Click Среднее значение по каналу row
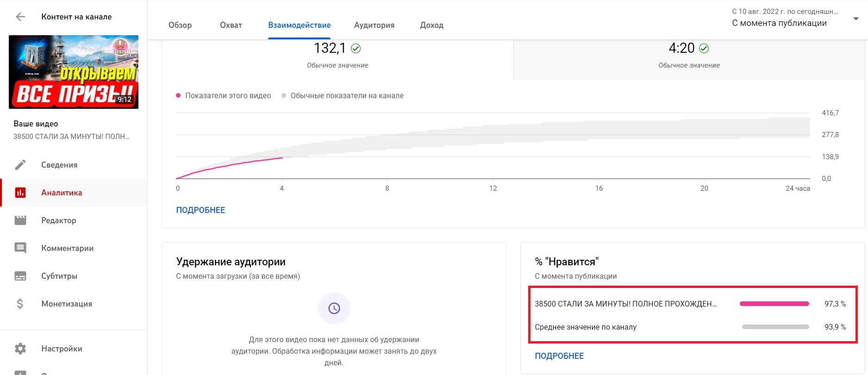868x375 pixels. pos(690,327)
